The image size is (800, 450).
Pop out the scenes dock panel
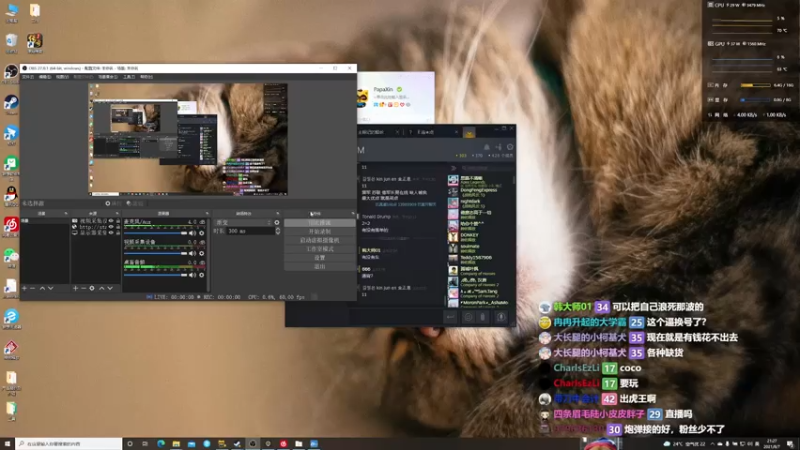point(66,213)
